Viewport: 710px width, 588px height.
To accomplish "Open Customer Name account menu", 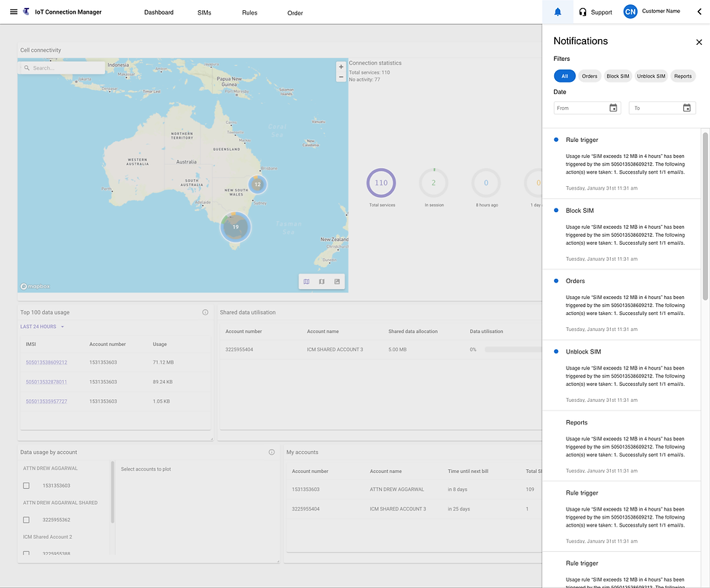I will 661,11.
